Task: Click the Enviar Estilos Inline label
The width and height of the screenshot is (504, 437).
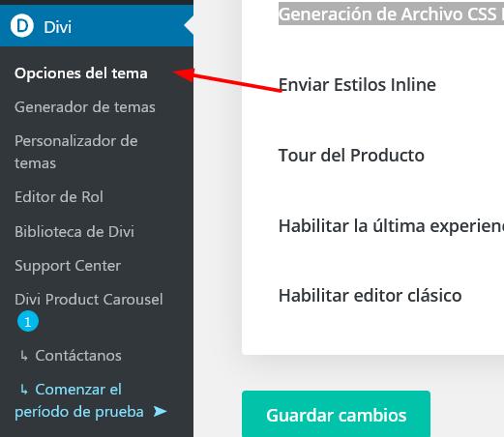Action: pos(357,85)
